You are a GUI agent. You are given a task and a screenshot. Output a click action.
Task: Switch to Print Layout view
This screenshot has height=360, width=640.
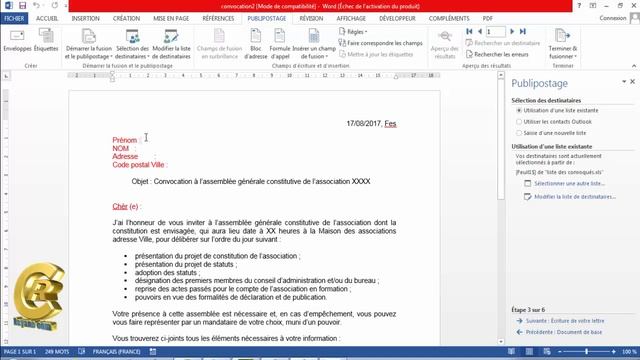pyautogui.click(x=529, y=351)
